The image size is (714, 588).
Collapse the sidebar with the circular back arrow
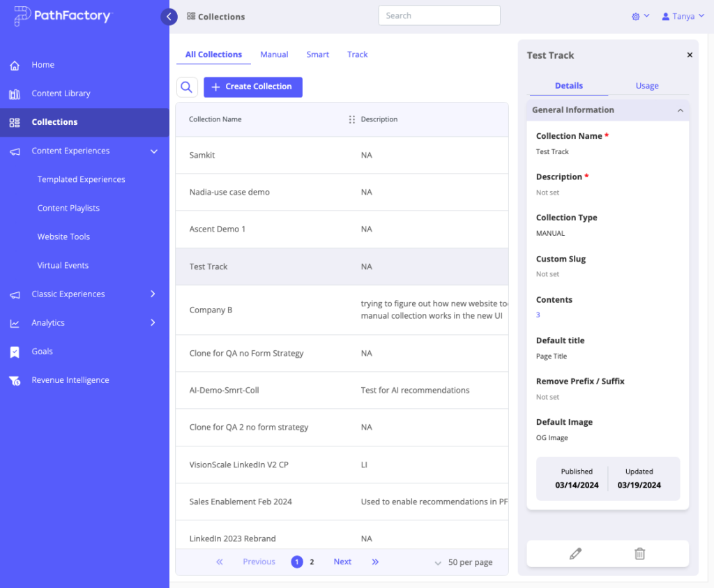[169, 16]
